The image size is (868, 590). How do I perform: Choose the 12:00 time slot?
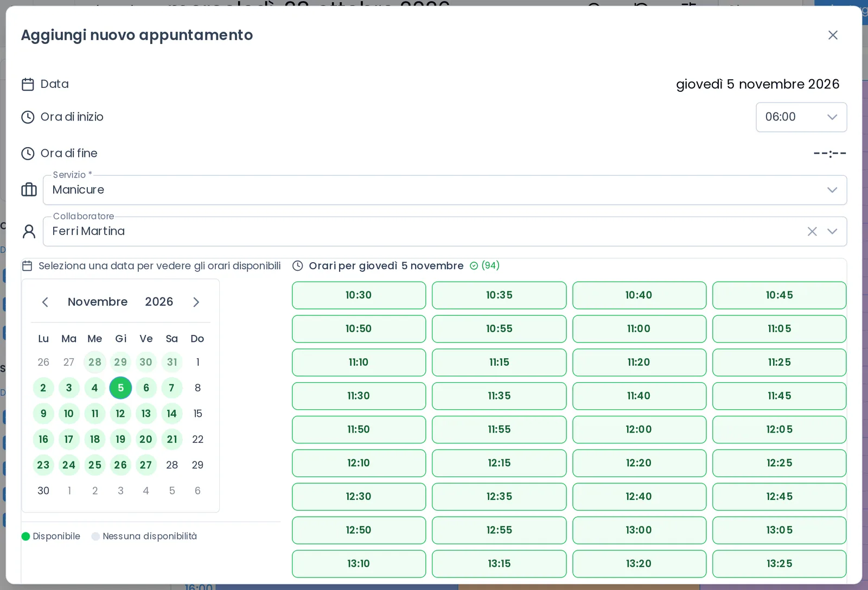click(639, 430)
